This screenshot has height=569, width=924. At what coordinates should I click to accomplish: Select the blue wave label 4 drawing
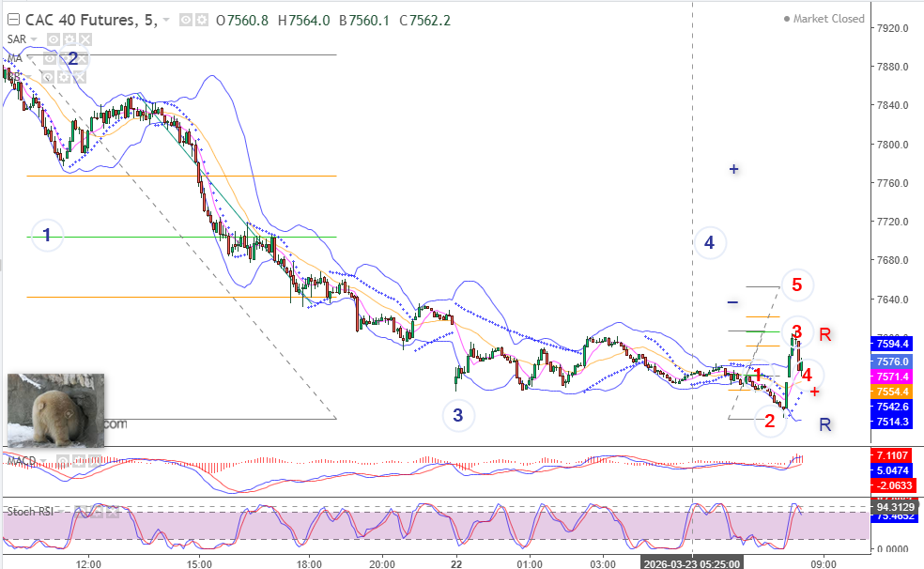tap(710, 242)
